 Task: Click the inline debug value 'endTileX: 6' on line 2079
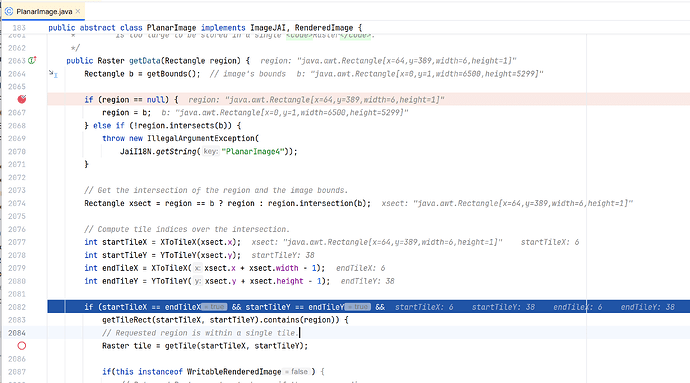pos(360,268)
